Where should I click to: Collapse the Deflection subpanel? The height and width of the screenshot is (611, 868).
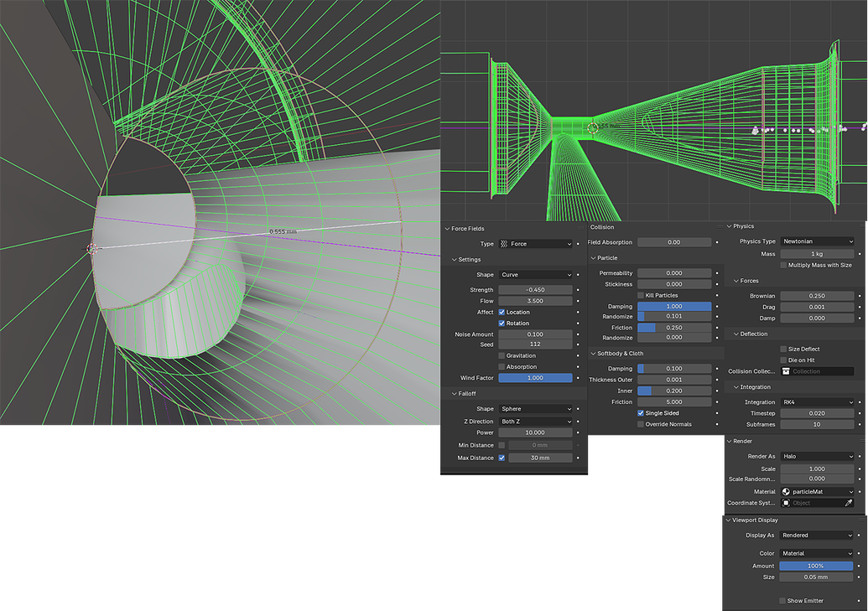(736, 334)
